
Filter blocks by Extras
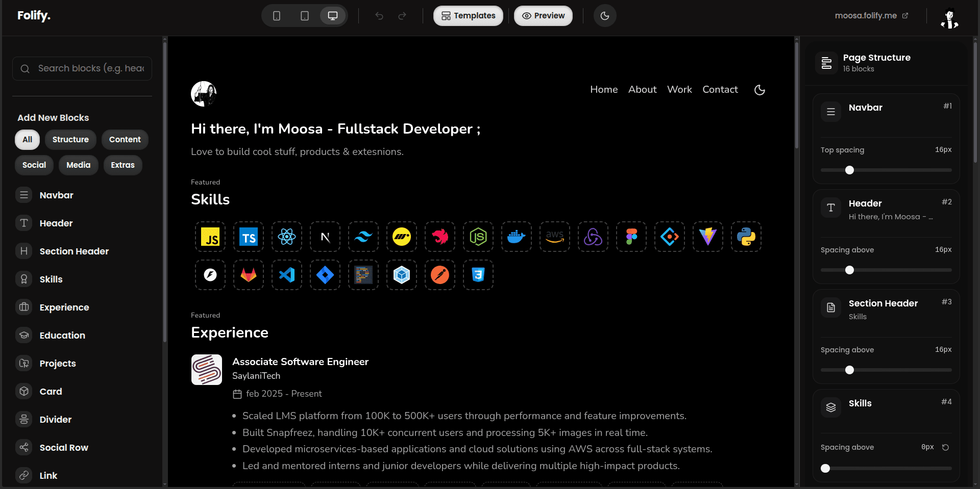click(123, 165)
